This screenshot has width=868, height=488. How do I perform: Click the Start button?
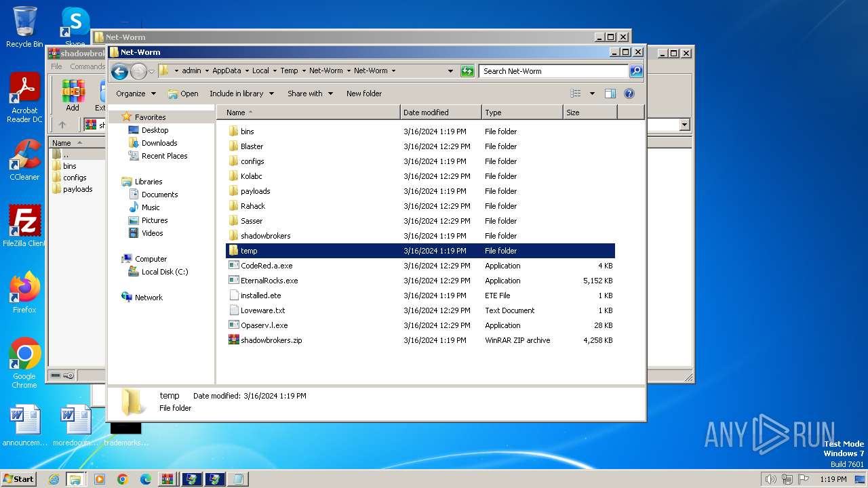pyautogui.click(x=18, y=479)
